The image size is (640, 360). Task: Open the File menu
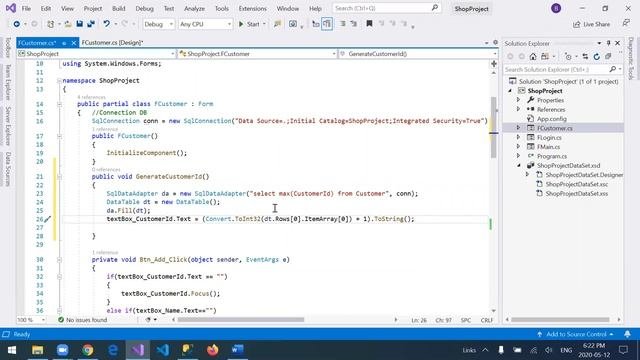(x=26, y=8)
